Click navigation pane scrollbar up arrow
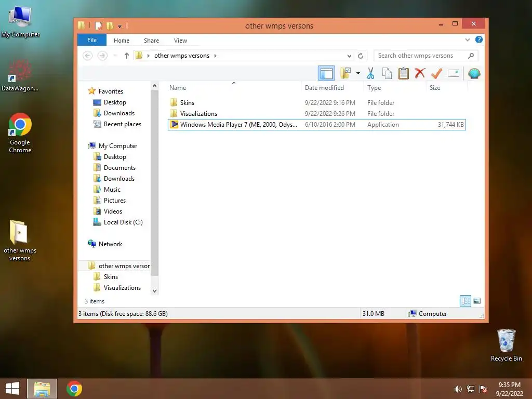Screen dimensions: 532x399 [x=154, y=86]
